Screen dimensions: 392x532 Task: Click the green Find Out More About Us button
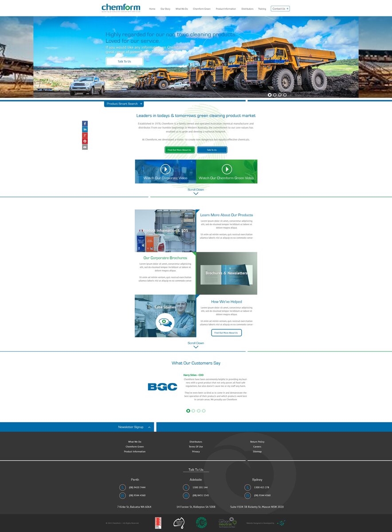180,150
